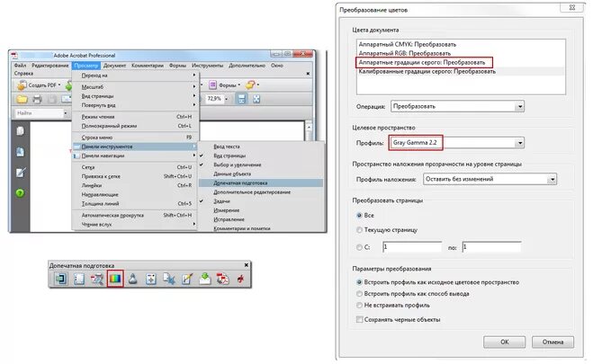Click the fit-page blue arrows icon
Image resolution: width=593 pixels, height=364 pixels.
click(x=256, y=99)
